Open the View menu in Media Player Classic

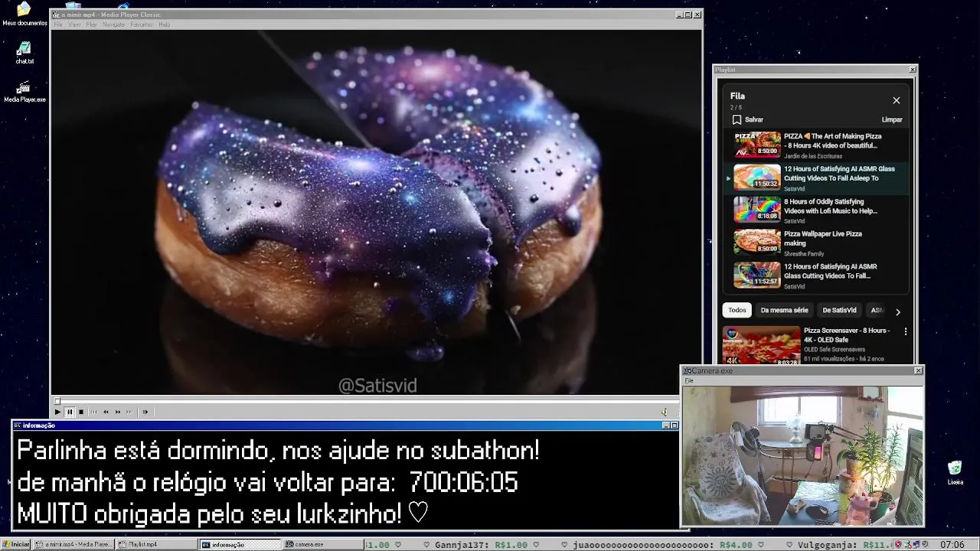pos(74,24)
